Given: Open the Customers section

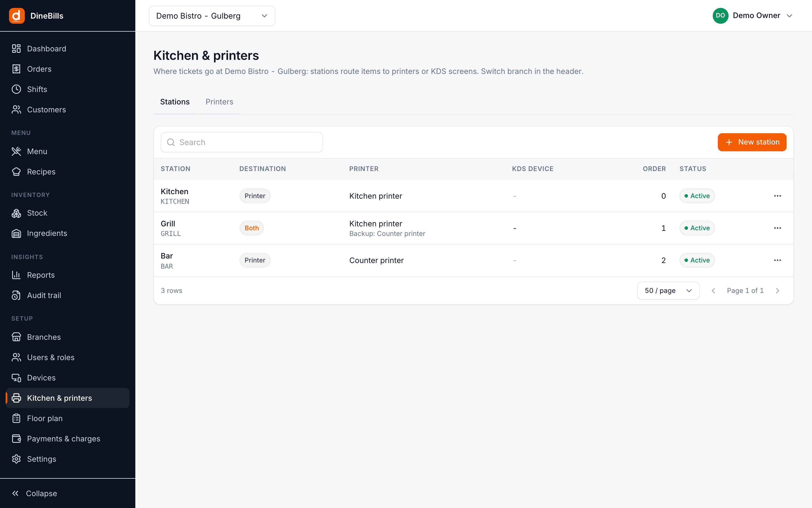Looking at the screenshot, I should click(67, 110).
